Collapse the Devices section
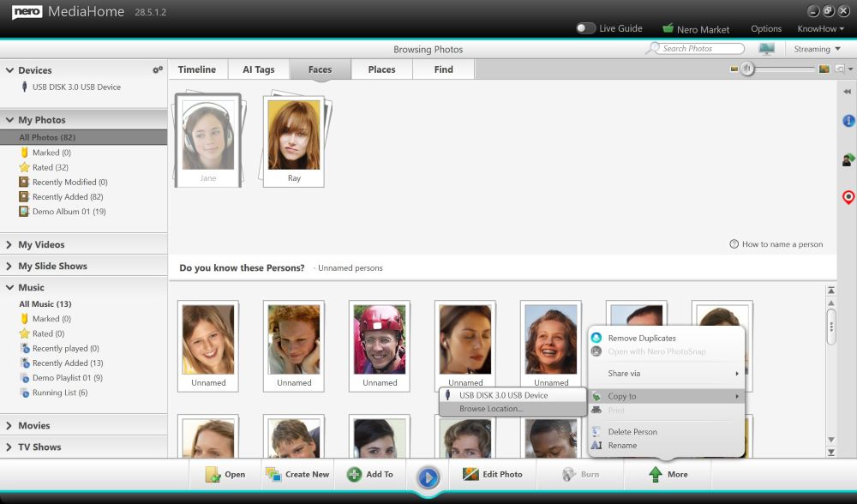Viewport: 857px width, 504px height. 9,70
